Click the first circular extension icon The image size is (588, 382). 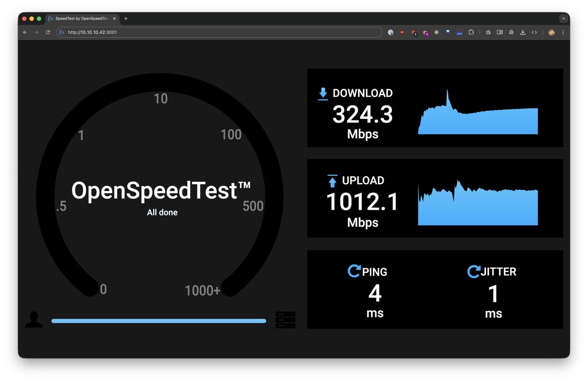point(391,32)
